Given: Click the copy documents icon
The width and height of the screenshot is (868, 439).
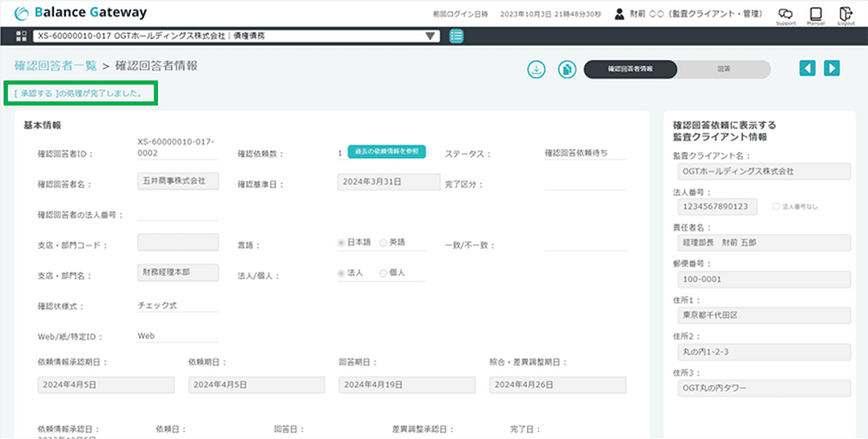Looking at the screenshot, I should (566, 69).
